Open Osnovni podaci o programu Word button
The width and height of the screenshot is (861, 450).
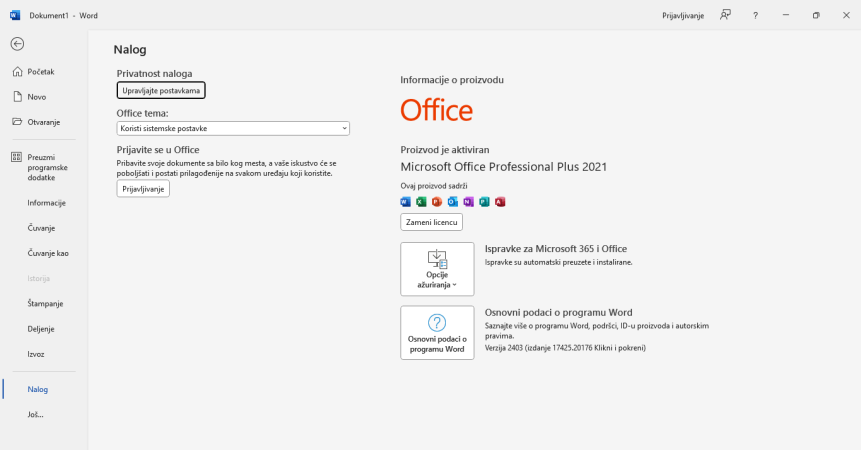pyautogui.click(x=437, y=333)
